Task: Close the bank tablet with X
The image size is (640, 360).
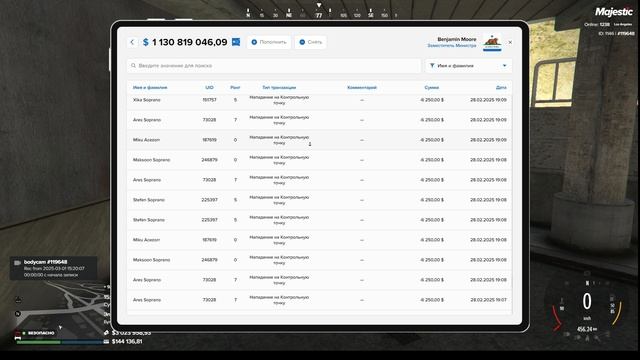Action: (510, 42)
